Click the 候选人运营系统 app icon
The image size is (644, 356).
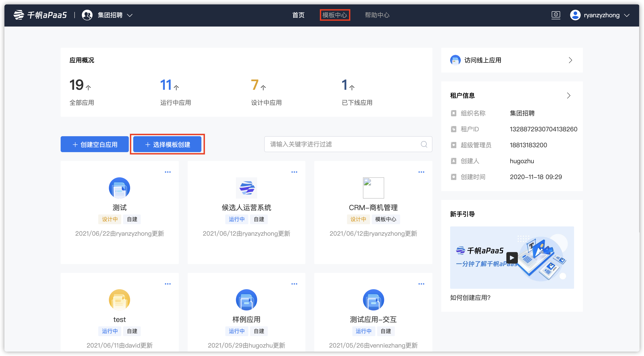(x=247, y=188)
